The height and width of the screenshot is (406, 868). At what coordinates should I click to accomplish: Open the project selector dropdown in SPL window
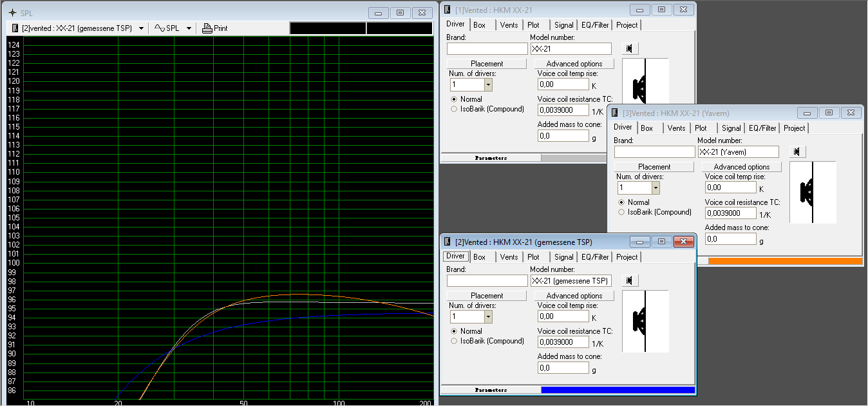[x=141, y=28]
